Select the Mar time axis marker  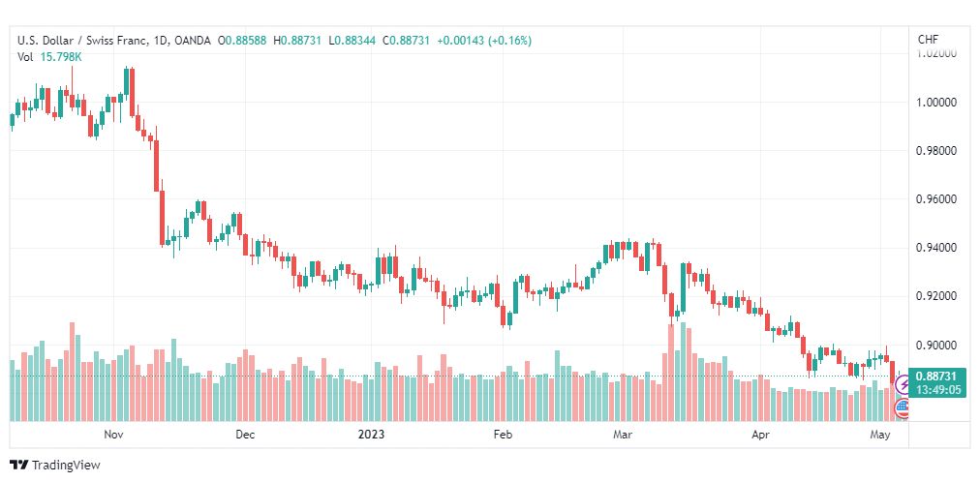(x=623, y=434)
